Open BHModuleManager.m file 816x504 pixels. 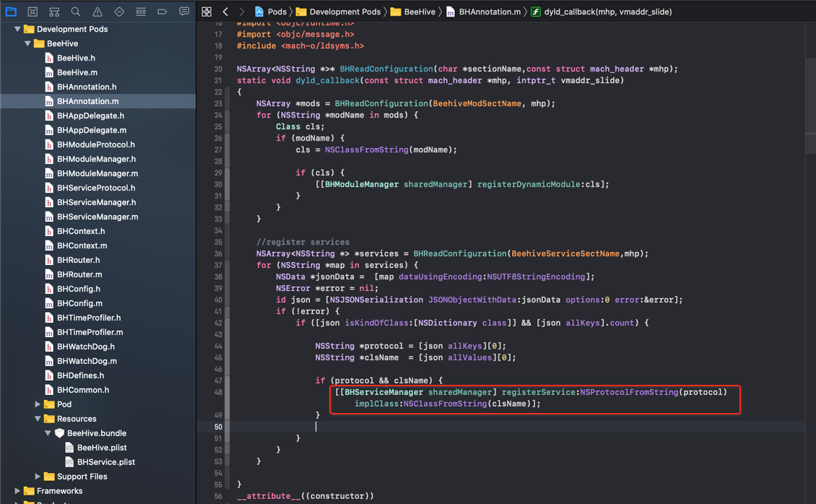(x=97, y=173)
